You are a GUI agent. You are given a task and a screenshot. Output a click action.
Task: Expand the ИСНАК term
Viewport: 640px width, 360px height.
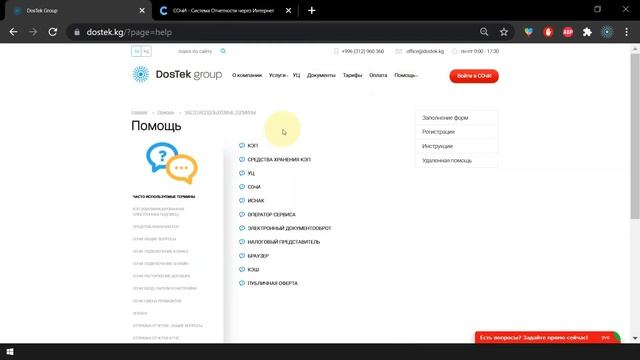click(256, 200)
